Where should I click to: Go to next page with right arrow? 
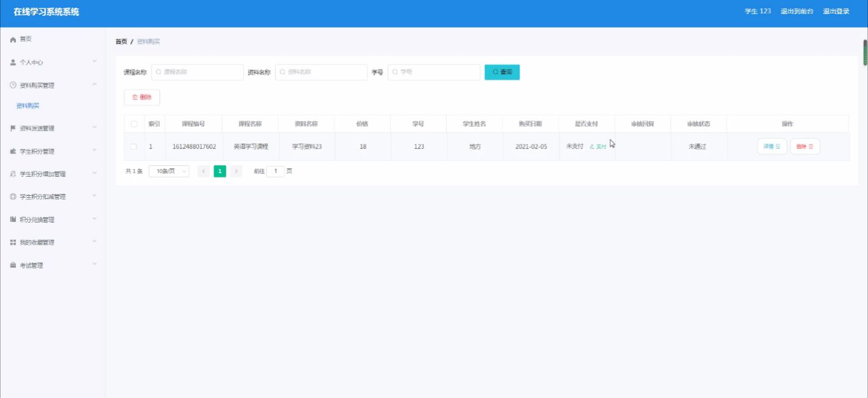coord(236,172)
